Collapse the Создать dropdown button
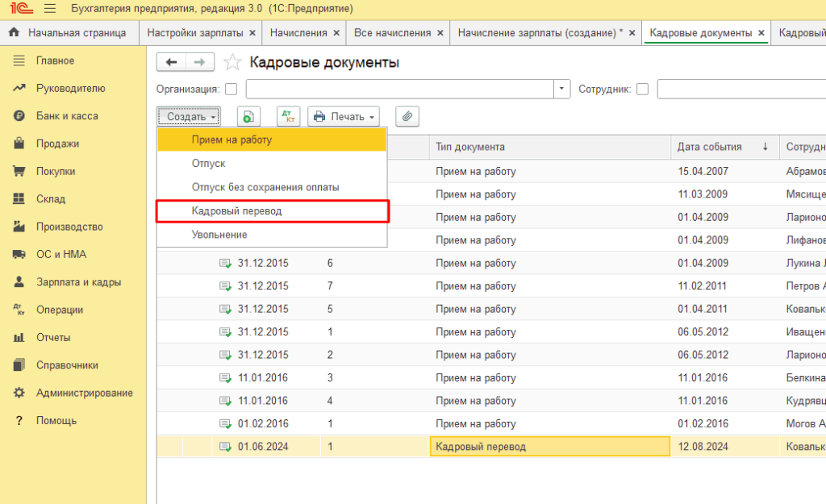The image size is (826, 504). click(189, 117)
